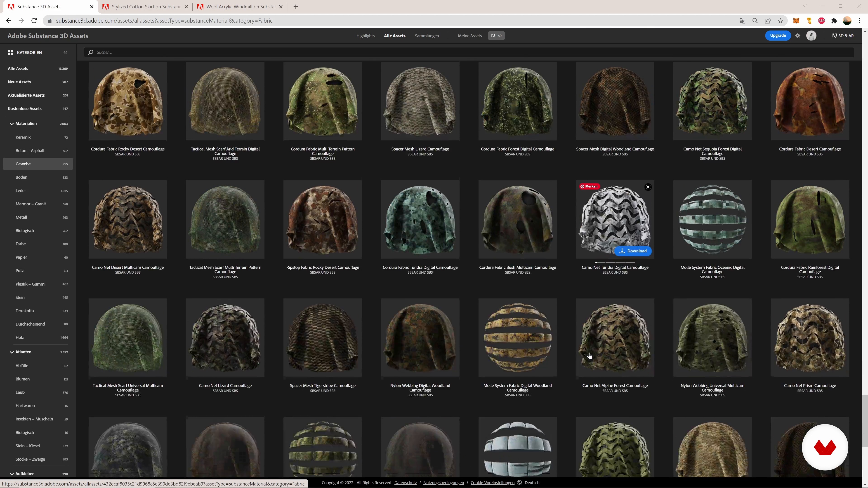Open Chrome three-dot menu
This screenshot has height=488, width=868.
[x=860, y=21]
